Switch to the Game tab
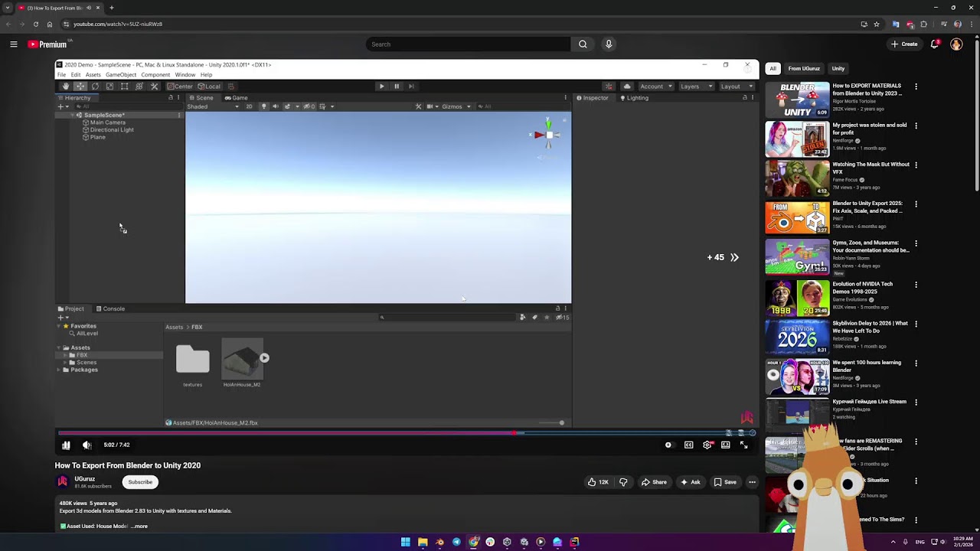The image size is (980, 551). pyautogui.click(x=237, y=98)
